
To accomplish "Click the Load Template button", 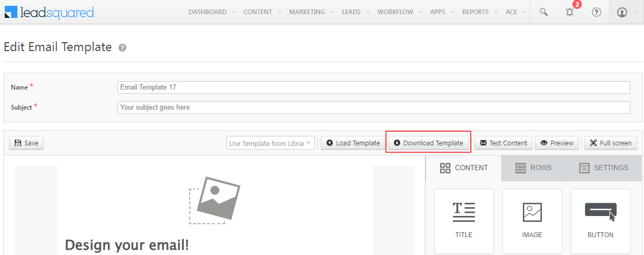I will [353, 143].
